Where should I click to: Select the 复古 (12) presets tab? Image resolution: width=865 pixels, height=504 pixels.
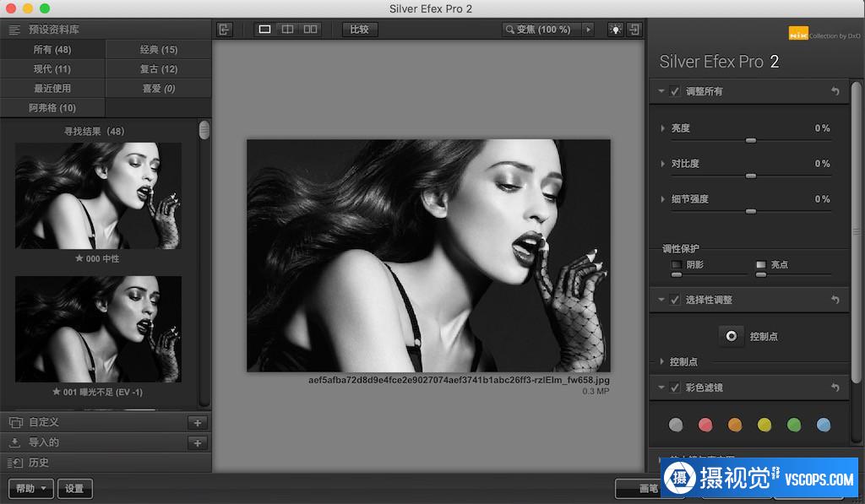pyautogui.click(x=158, y=69)
